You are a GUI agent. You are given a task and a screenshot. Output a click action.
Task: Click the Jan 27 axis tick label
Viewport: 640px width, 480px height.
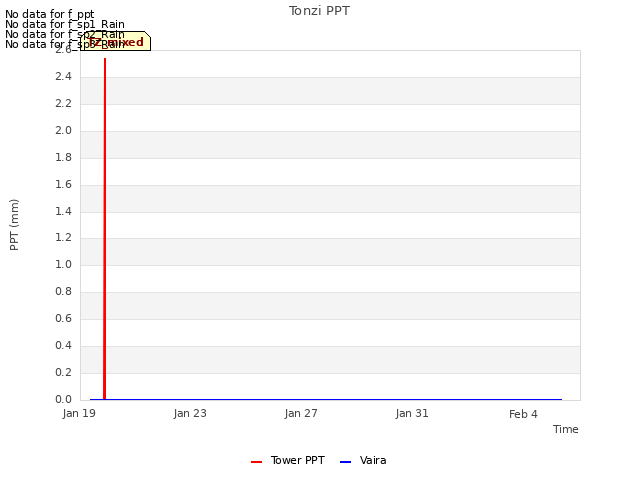301,413
